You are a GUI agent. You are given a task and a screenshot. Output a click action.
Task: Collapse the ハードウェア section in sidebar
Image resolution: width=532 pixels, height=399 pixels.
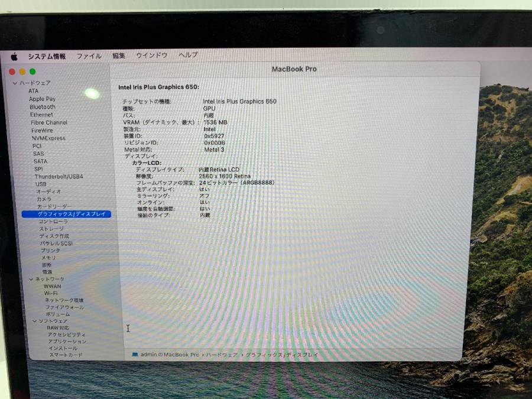pos(15,83)
